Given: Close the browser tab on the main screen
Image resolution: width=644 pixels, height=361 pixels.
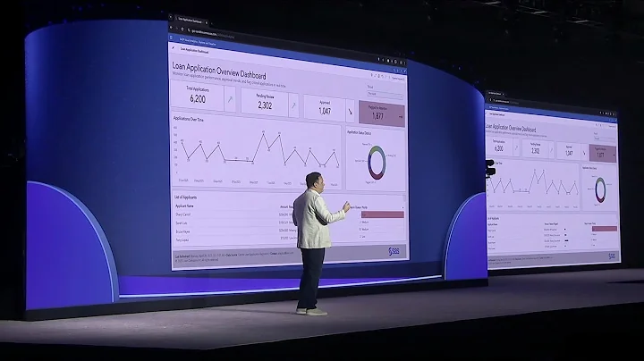Looking at the screenshot, I should (x=207, y=22).
